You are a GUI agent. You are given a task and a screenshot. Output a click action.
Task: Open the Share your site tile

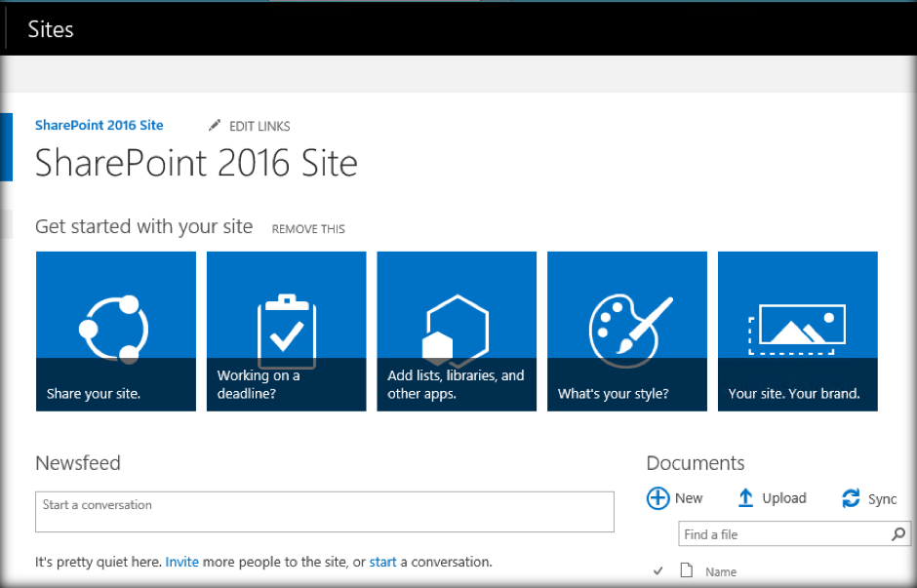point(116,332)
